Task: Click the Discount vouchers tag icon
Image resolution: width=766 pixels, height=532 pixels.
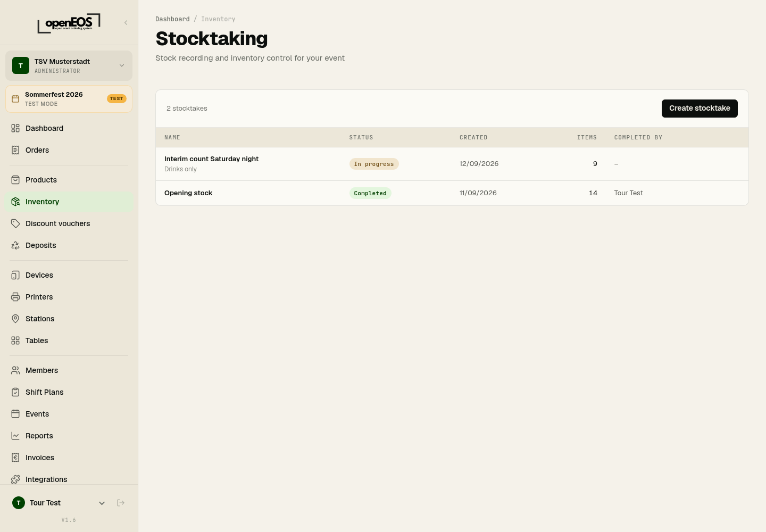Action: pyautogui.click(x=15, y=223)
